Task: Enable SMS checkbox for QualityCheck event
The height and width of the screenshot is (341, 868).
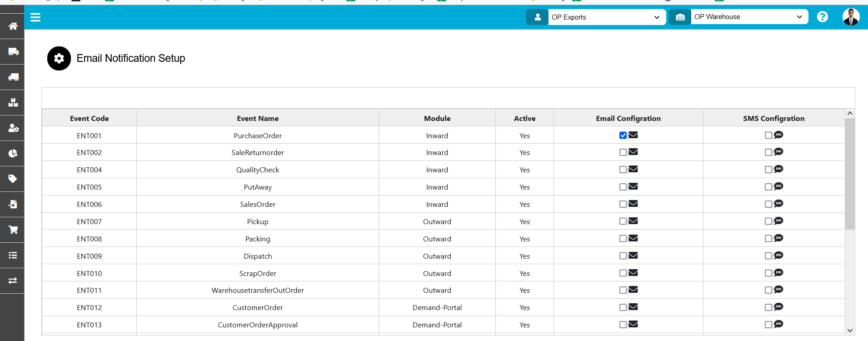Action: coord(768,170)
